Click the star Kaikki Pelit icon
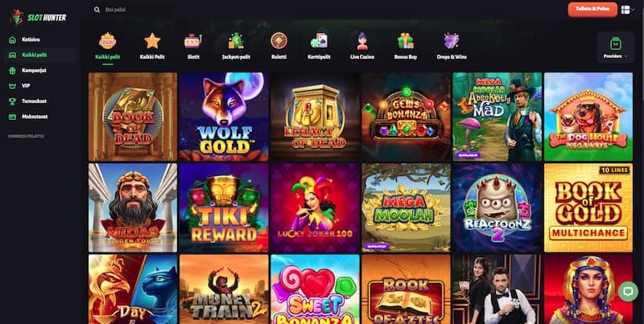 click(x=152, y=41)
